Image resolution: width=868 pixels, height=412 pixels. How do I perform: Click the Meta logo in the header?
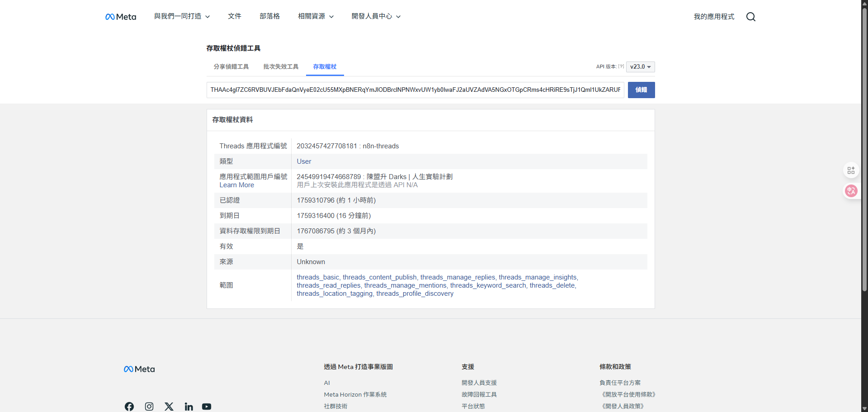(x=120, y=16)
